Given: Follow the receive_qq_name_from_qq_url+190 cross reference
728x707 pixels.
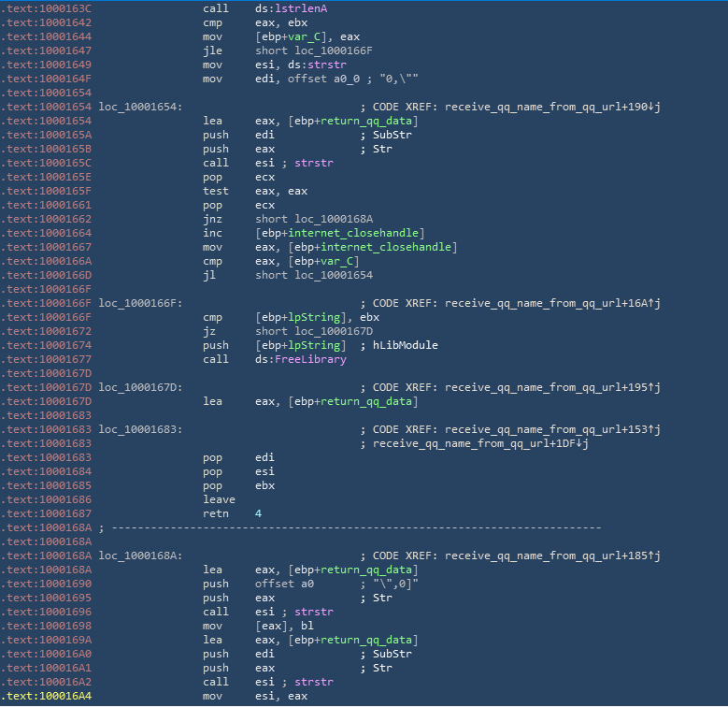Looking at the screenshot, I should pos(551,107).
